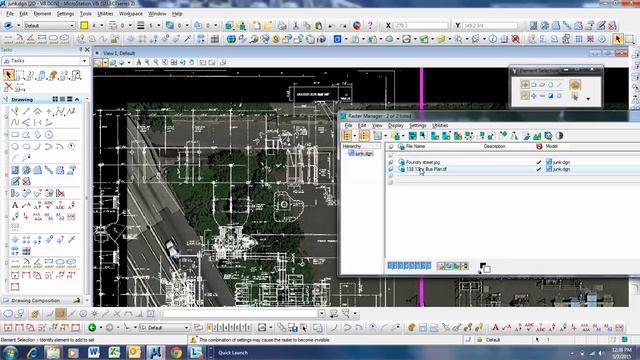The width and height of the screenshot is (640, 360).
Task: Click the Y coordinate input field
Action: (x=490, y=26)
